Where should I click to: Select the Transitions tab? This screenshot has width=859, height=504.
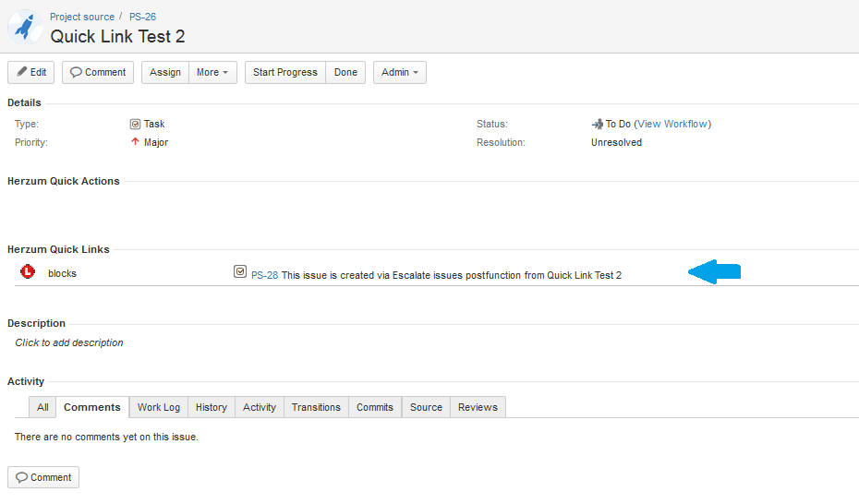click(x=316, y=407)
